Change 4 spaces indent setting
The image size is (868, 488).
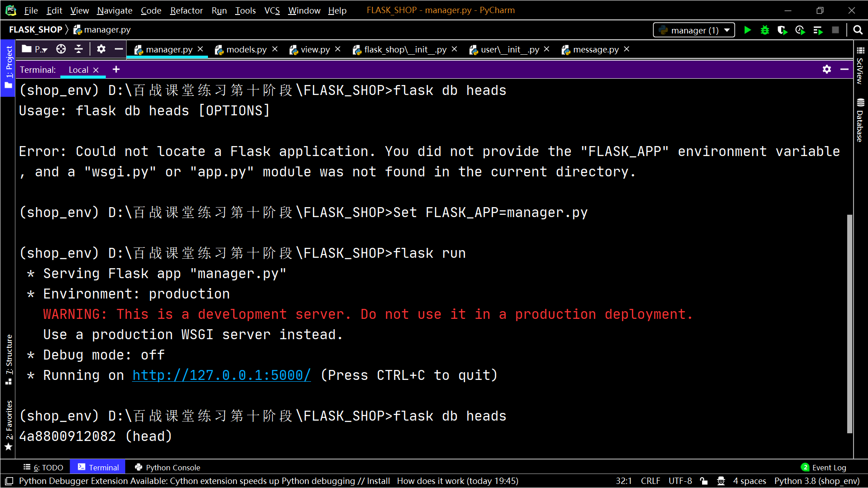click(750, 481)
